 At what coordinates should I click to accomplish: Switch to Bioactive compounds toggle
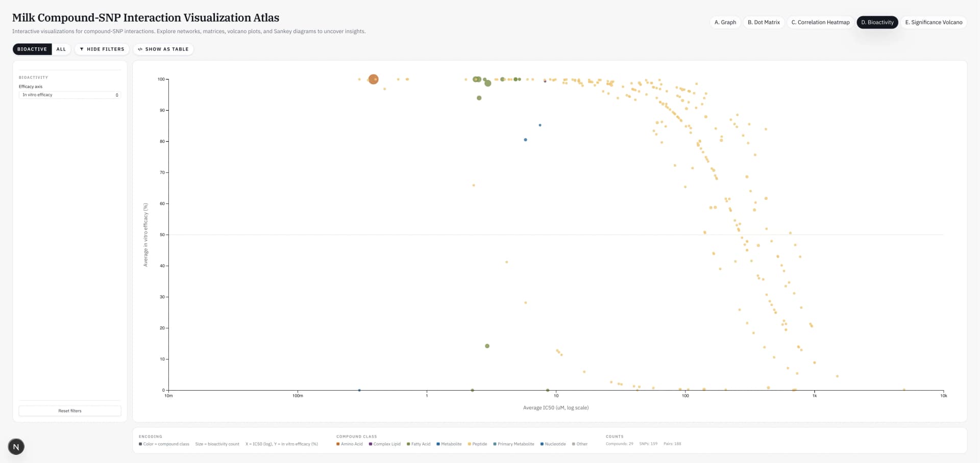32,49
